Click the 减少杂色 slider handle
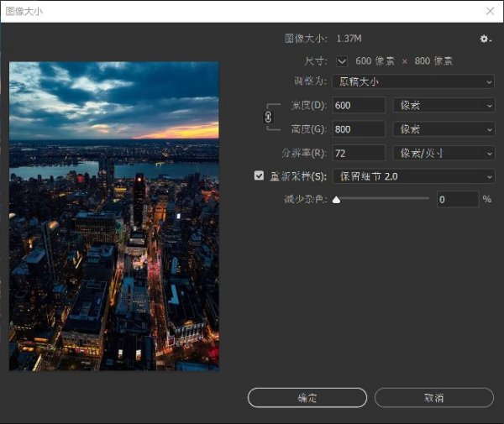504x424 pixels. (x=336, y=200)
